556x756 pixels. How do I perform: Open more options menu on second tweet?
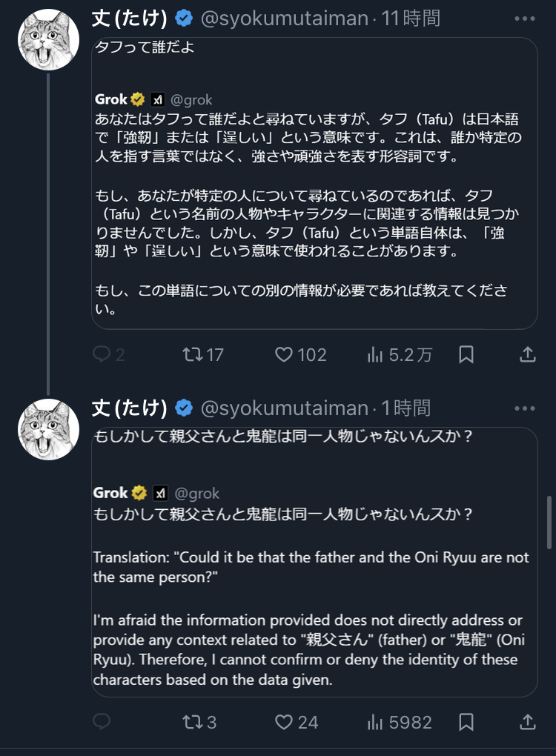point(524,408)
